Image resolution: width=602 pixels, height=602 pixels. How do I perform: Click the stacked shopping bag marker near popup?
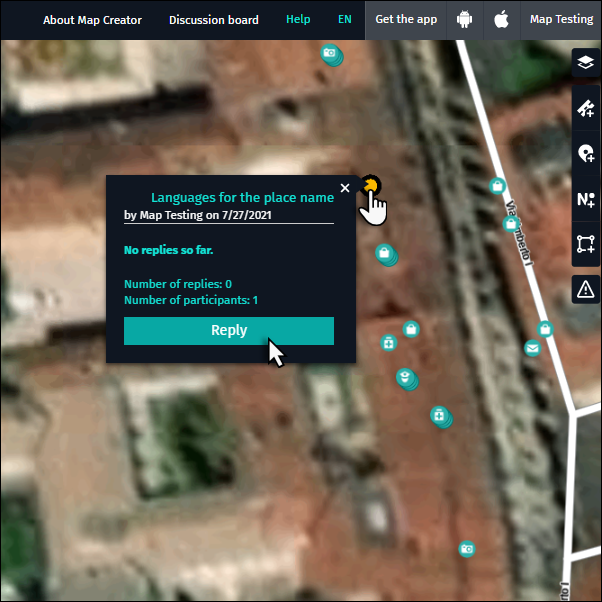pos(386,255)
